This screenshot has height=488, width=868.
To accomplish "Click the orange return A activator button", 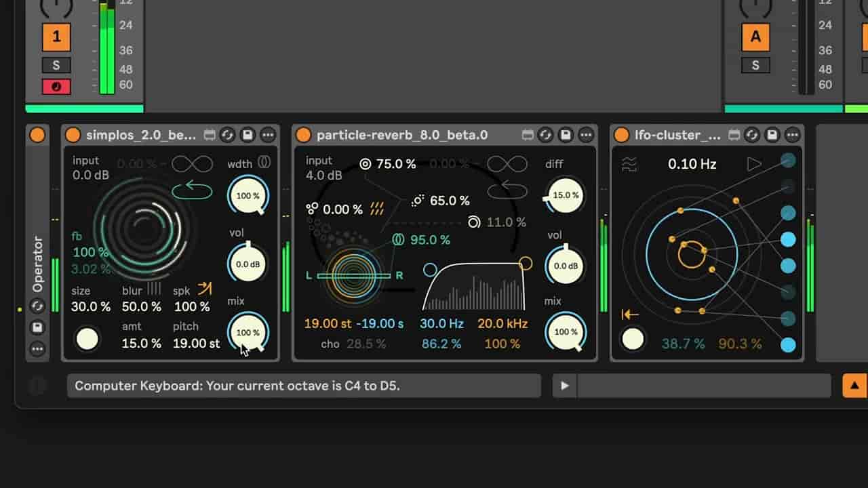I will (755, 37).
